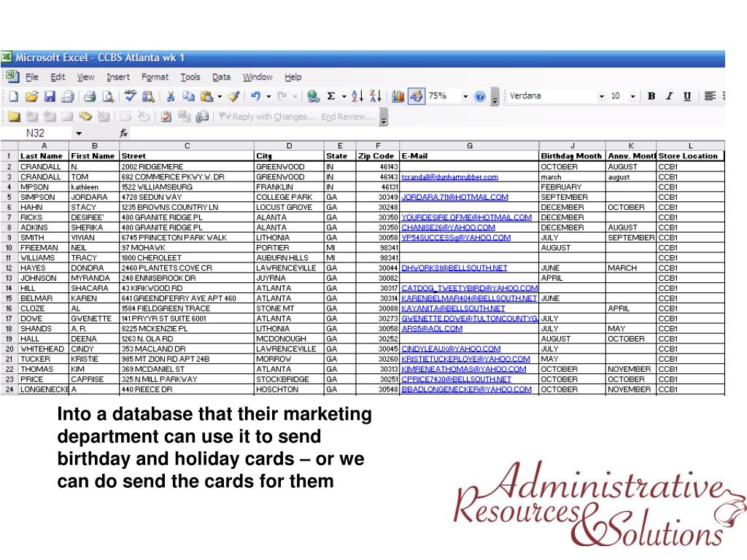
Task: Open Standard toolbar options overflow arrow
Action: point(495,97)
